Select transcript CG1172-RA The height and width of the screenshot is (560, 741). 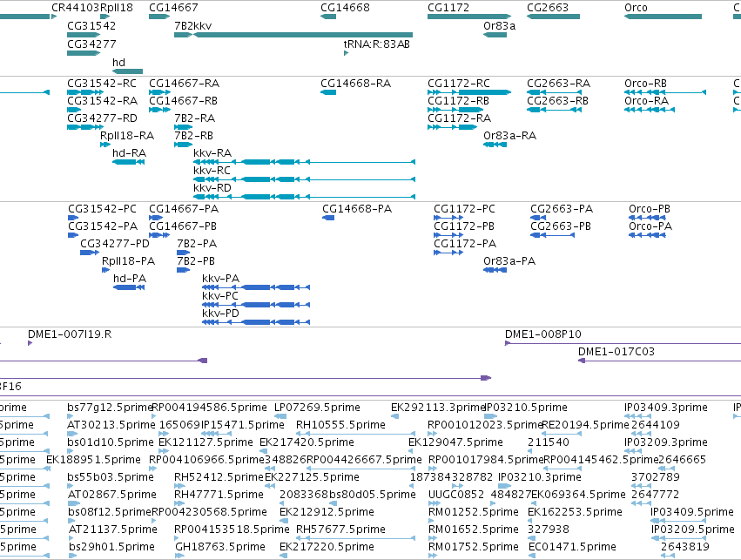click(x=452, y=127)
